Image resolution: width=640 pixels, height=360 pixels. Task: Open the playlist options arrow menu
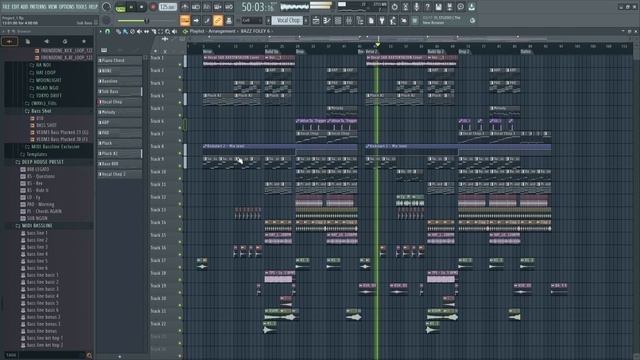pos(100,31)
